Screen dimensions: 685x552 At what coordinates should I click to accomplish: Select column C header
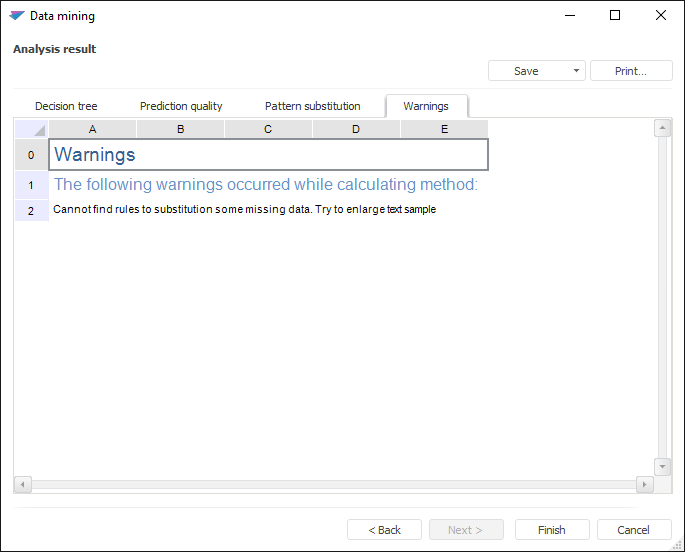[268, 129]
